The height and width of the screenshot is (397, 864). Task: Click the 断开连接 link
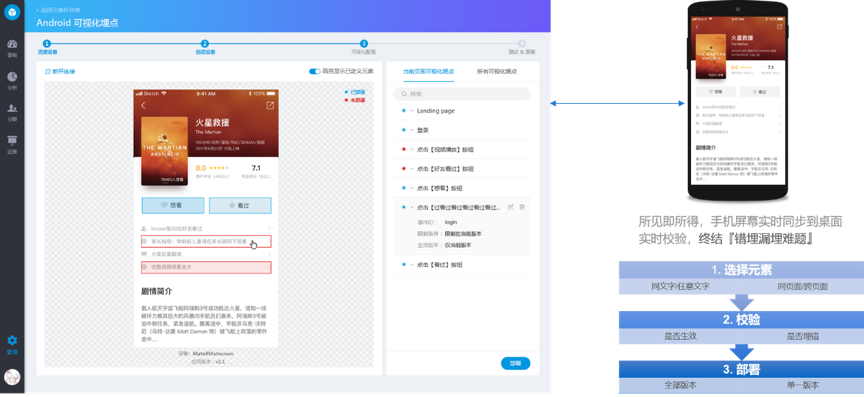pyautogui.click(x=60, y=71)
